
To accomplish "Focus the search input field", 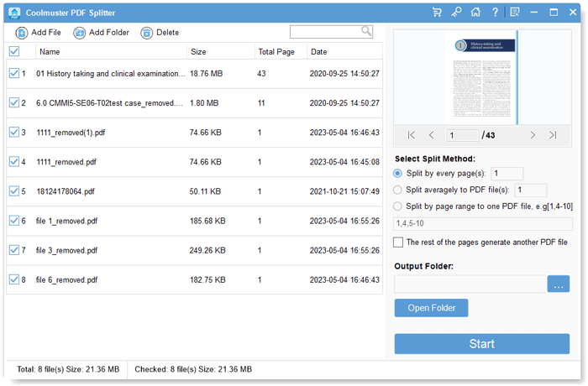I will point(326,32).
